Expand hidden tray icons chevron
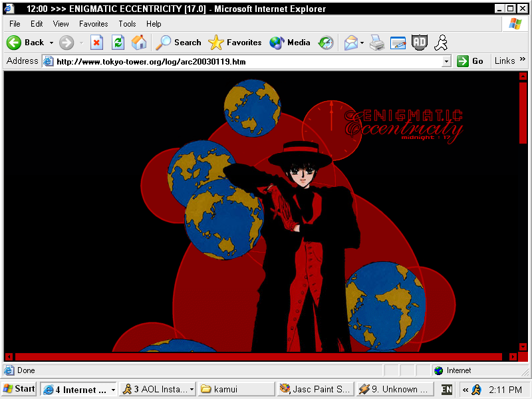Image resolution: width=532 pixels, height=399 pixels. (465, 390)
